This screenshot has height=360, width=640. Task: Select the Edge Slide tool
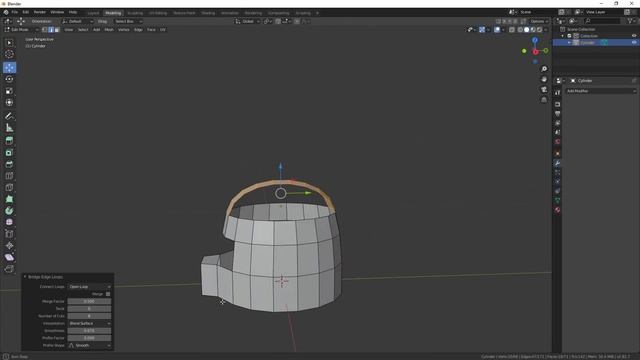coord(9,234)
